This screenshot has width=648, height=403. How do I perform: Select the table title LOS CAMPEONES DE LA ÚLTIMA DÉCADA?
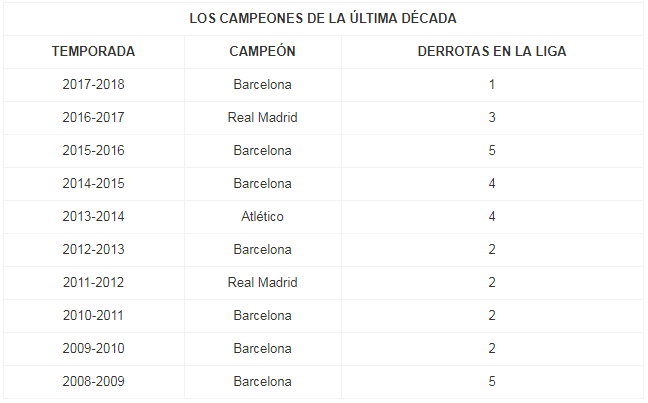pyautogui.click(x=323, y=18)
